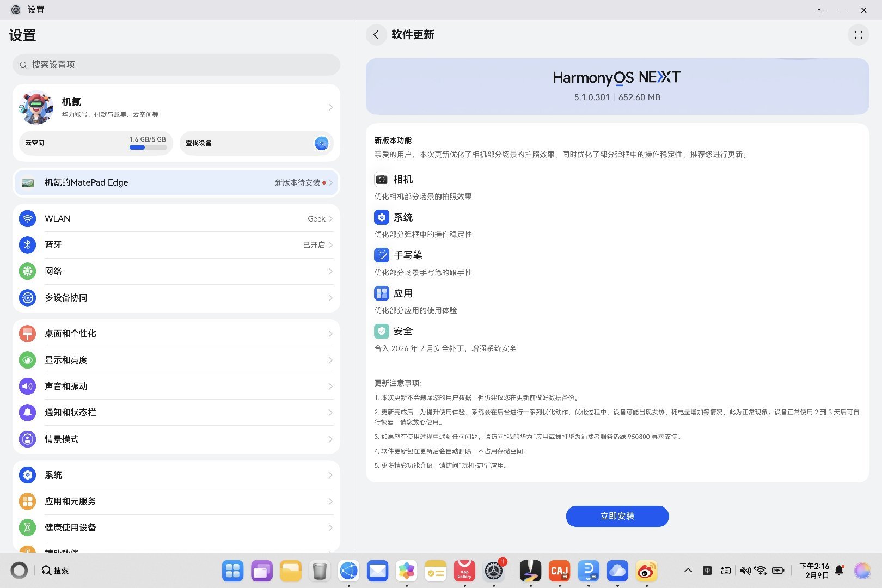Screen dimensions: 882x588
Task: Click the 手写笔 stylus icon
Action: click(x=381, y=255)
